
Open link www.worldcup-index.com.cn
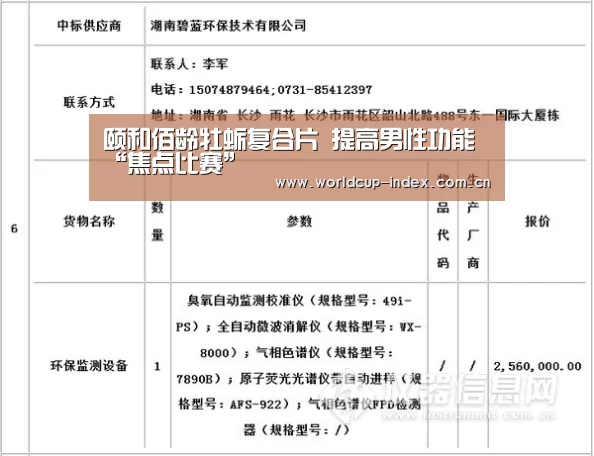383,183
